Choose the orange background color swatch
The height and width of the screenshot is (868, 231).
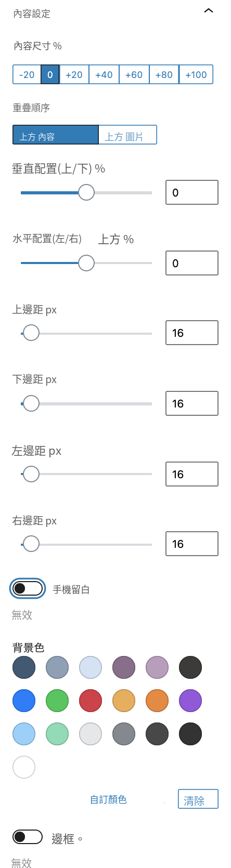tap(157, 701)
